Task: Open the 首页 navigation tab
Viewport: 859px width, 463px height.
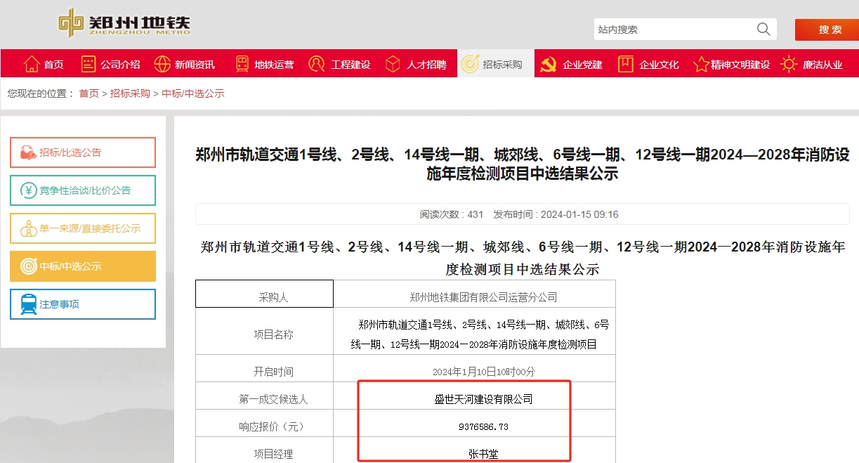Action: [x=43, y=64]
